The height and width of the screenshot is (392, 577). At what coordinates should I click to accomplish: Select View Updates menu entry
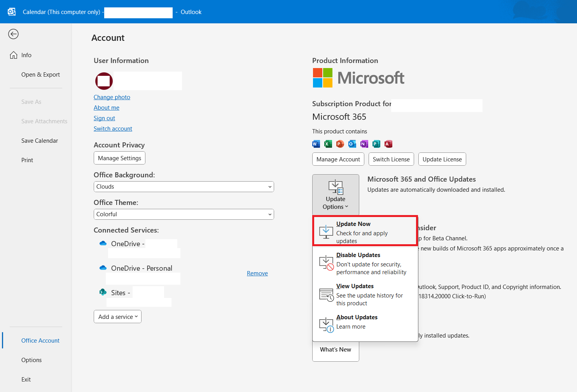[365, 294]
